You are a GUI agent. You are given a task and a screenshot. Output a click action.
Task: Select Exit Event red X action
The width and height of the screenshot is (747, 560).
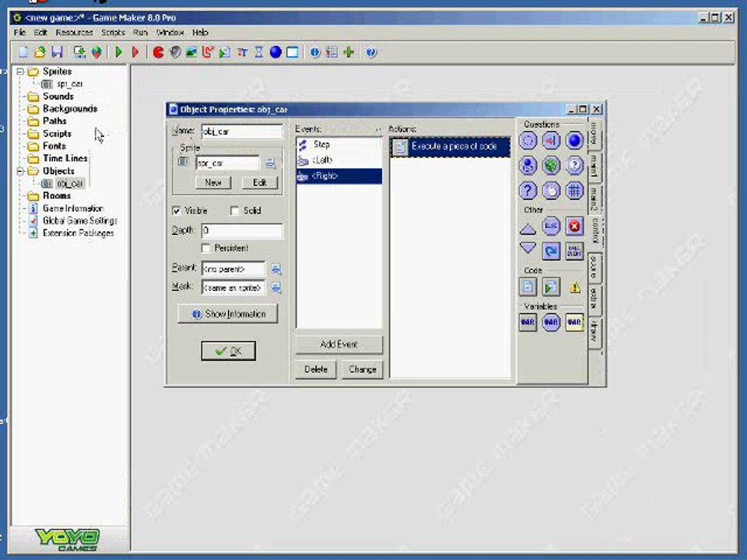tap(574, 226)
